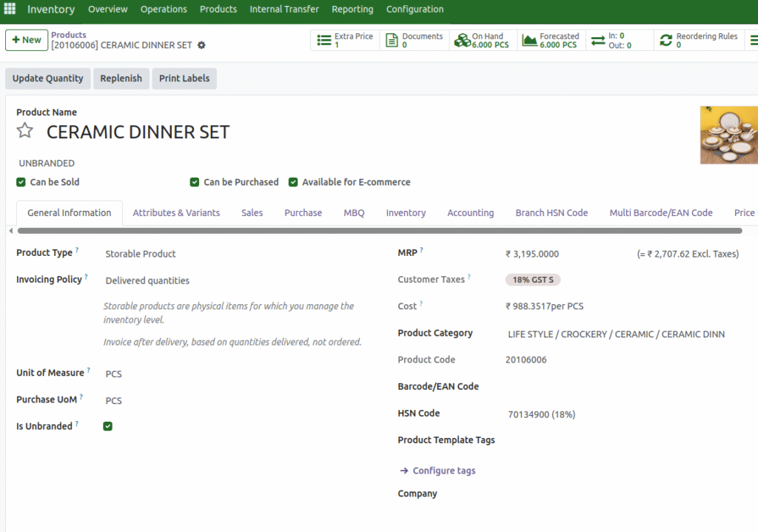Open Forecasted quantity report
This screenshot has width=758, height=532.
[x=551, y=41]
